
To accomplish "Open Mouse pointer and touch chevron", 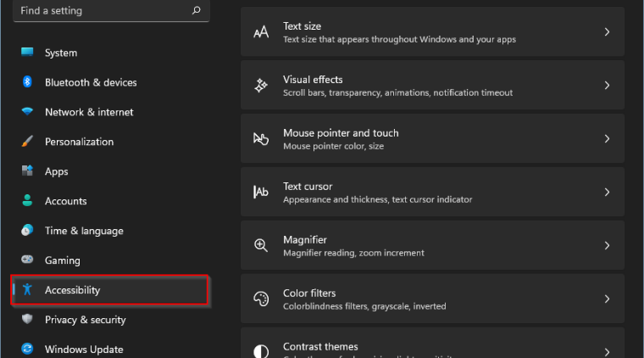I will point(607,139).
